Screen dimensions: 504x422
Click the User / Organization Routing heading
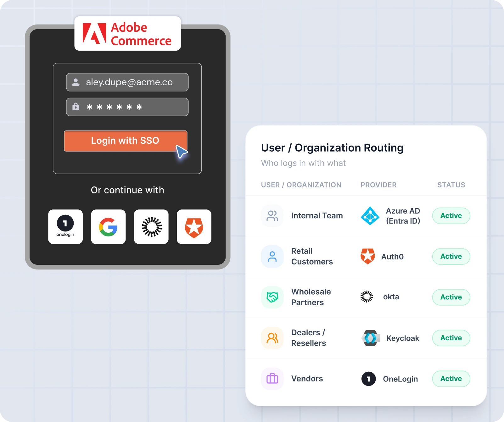coord(332,148)
